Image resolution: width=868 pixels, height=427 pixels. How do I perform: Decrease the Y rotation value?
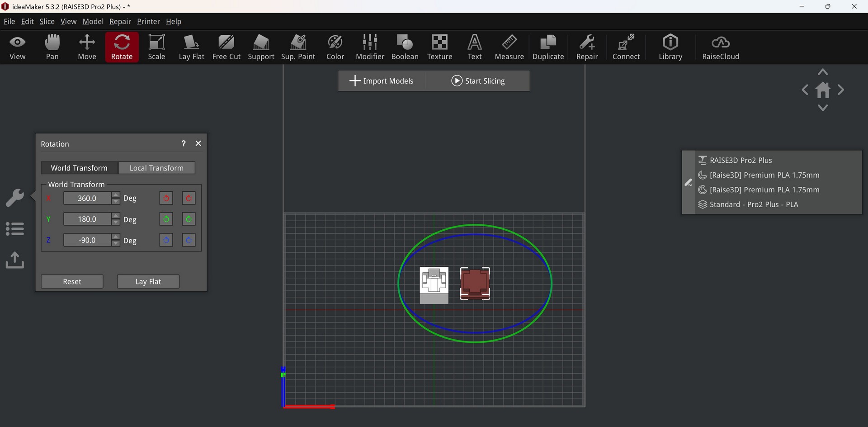pyautogui.click(x=116, y=223)
